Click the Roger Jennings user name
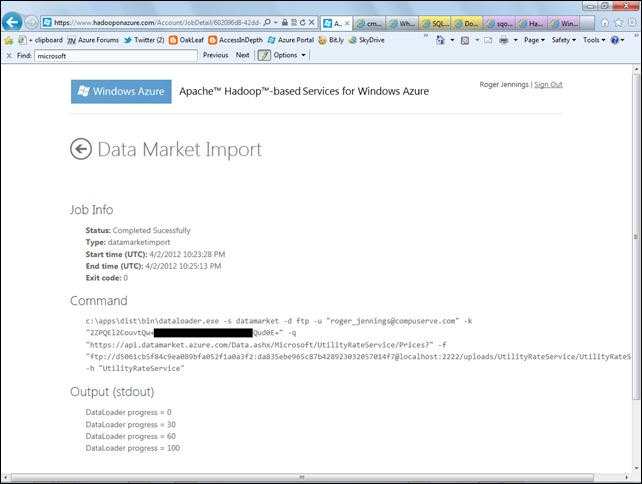The width and height of the screenshot is (642, 484). pos(504,84)
